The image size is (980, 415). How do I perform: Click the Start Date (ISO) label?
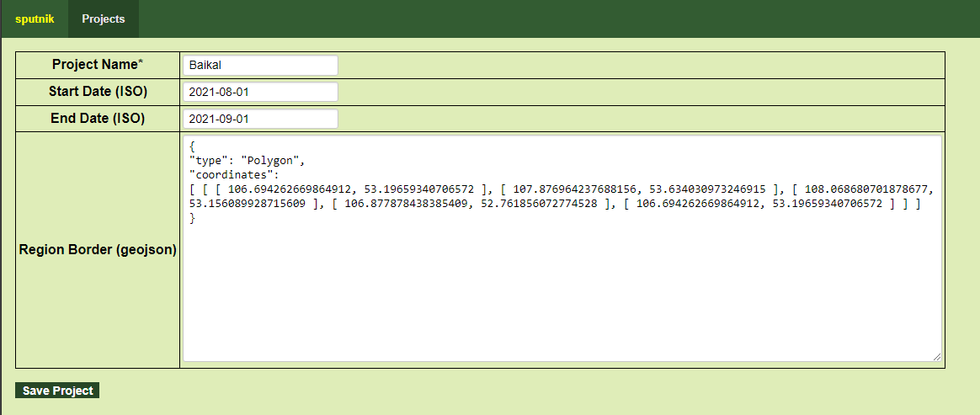click(x=98, y=92)
